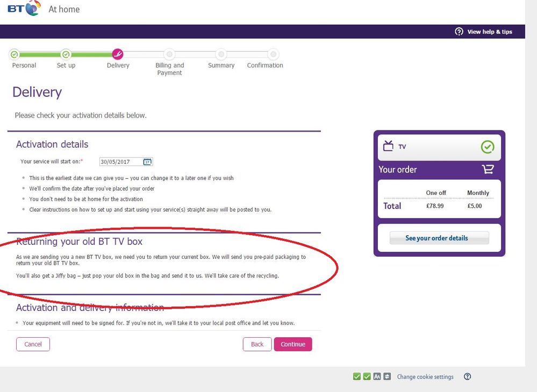
Task: Click the Monthly column header
Action: click(478, 193)
